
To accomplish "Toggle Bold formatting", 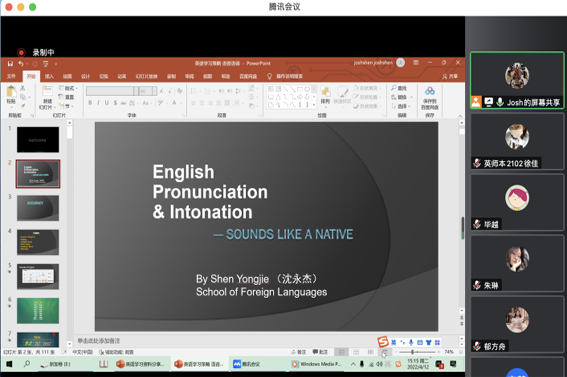I will (90, 103).
